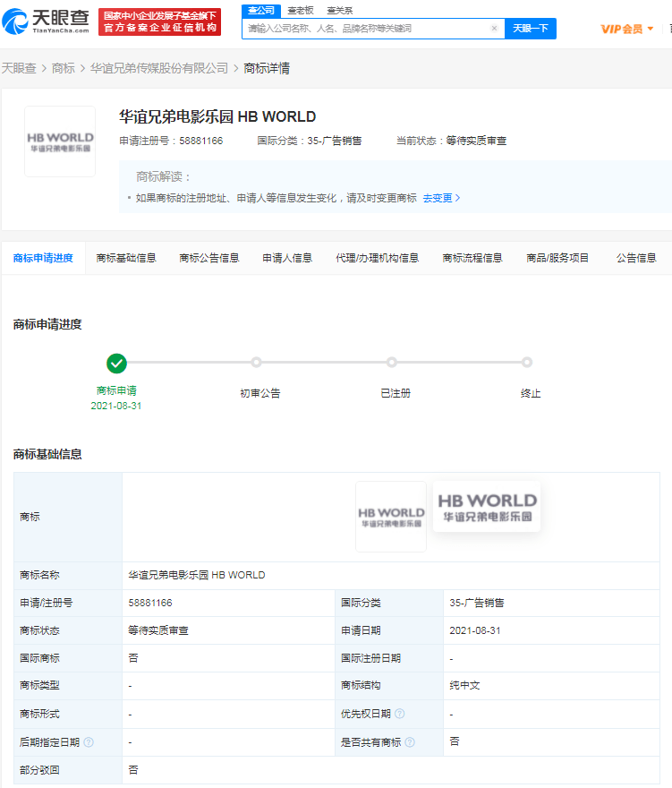
Task: Focus the company name search input field
Action: click(367, 29)
